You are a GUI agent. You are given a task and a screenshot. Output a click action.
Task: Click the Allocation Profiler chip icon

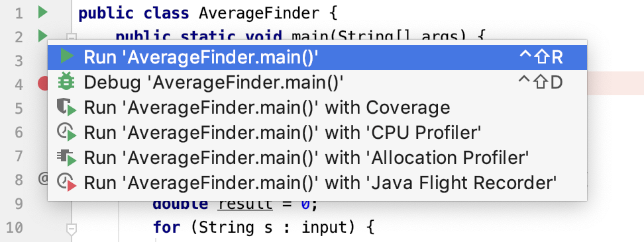[66, 157]
